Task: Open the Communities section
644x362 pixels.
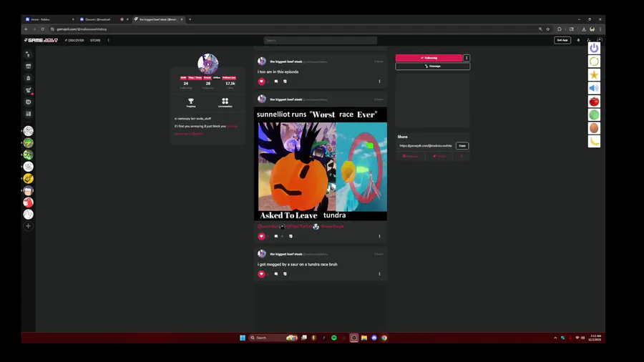Action: [x=225, y=102]
